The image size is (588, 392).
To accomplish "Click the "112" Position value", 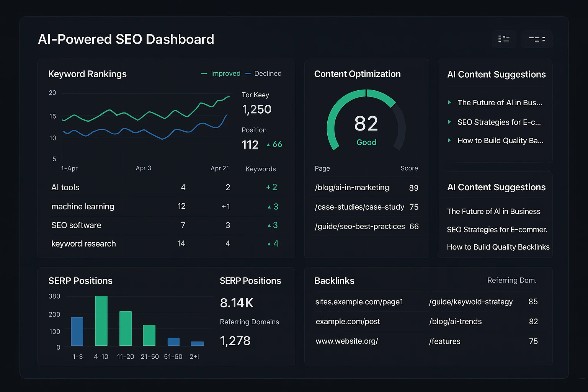I will point(250,145).
